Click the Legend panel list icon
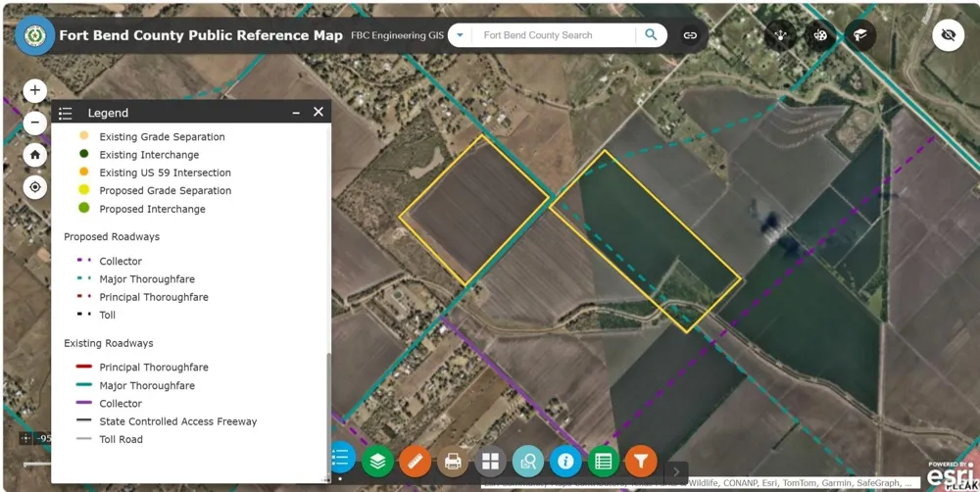 click(65, 113)
